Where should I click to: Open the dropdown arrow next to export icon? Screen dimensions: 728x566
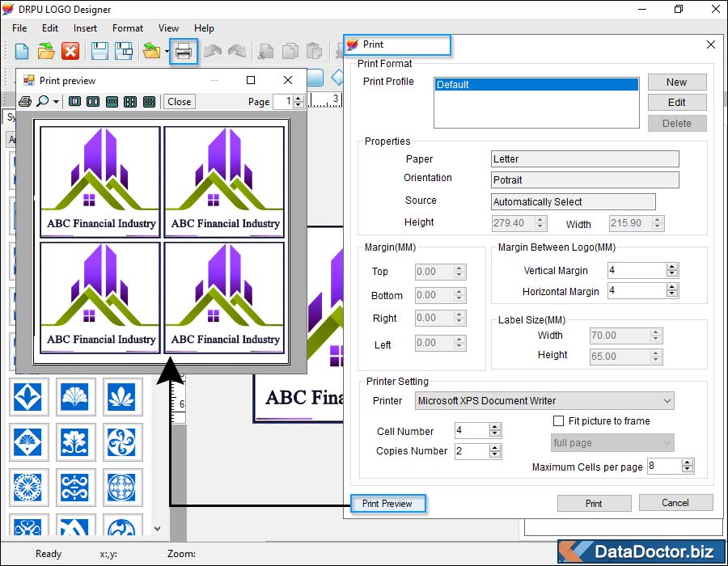tap(167, 52)
